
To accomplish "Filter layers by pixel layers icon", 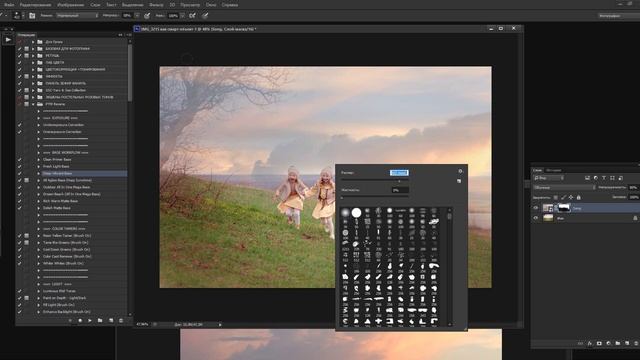I will (587, 178).
